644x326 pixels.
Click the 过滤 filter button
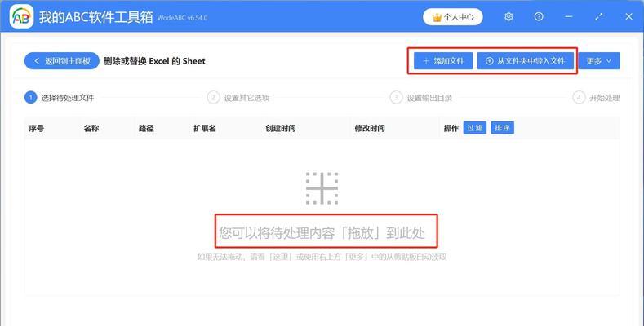click(x=475, y=128)
